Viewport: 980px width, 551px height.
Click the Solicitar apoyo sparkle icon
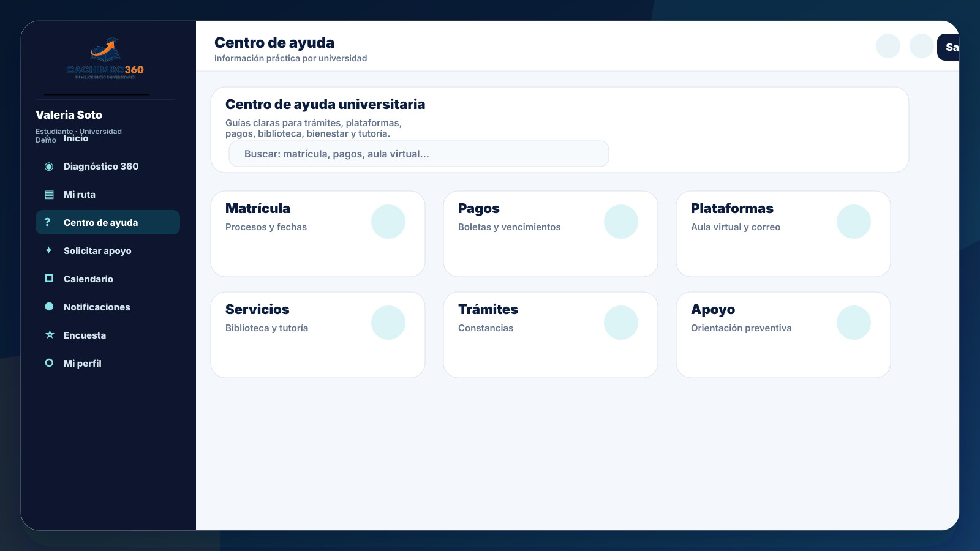[x=49, y=250]
